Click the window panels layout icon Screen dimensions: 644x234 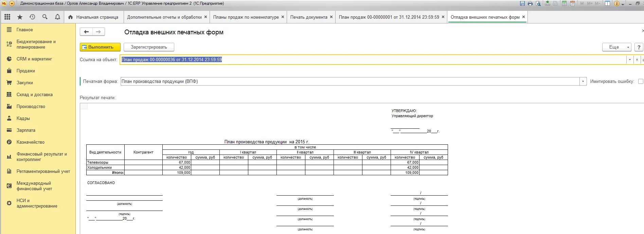pyautogui.click(x=607, y=3)
